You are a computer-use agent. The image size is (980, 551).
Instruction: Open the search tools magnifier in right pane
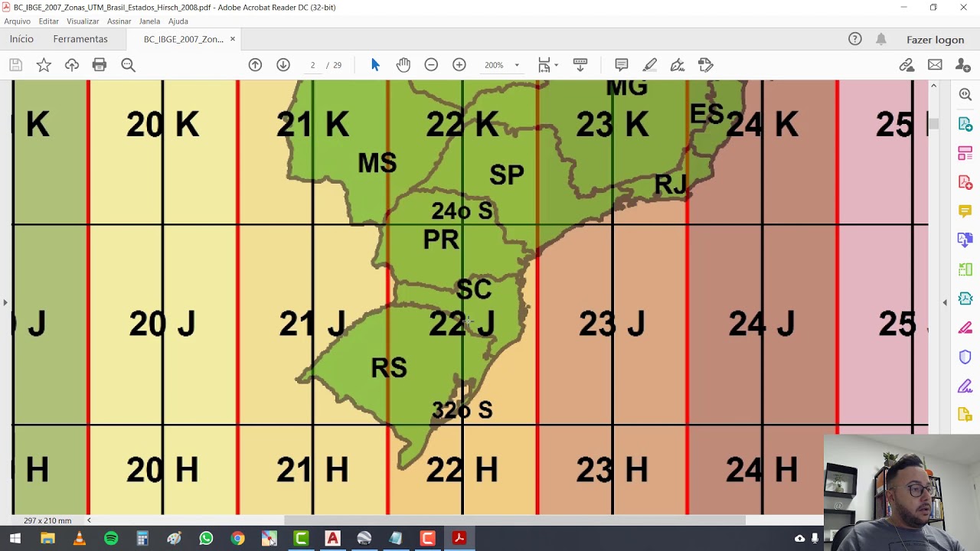click(965, 94)
